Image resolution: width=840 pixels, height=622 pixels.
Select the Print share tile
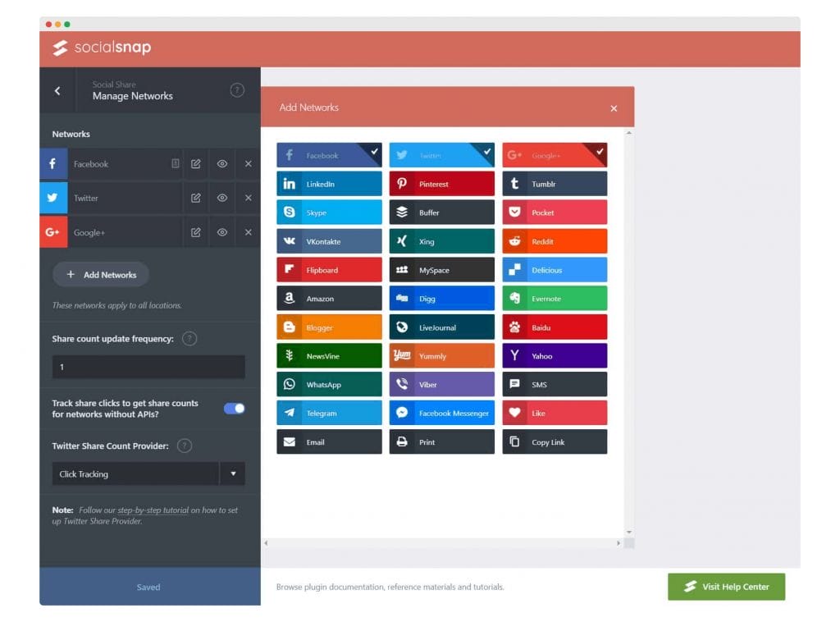[441, 441]
